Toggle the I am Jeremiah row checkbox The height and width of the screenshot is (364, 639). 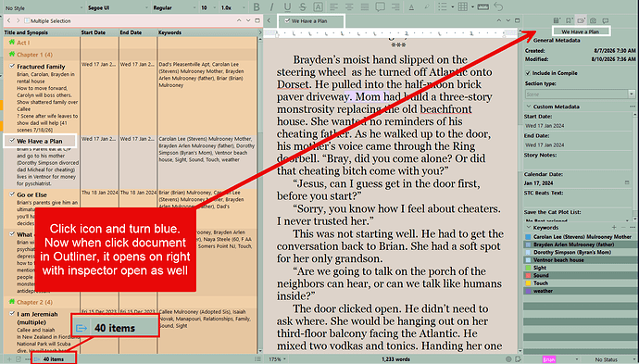[12, 313]
